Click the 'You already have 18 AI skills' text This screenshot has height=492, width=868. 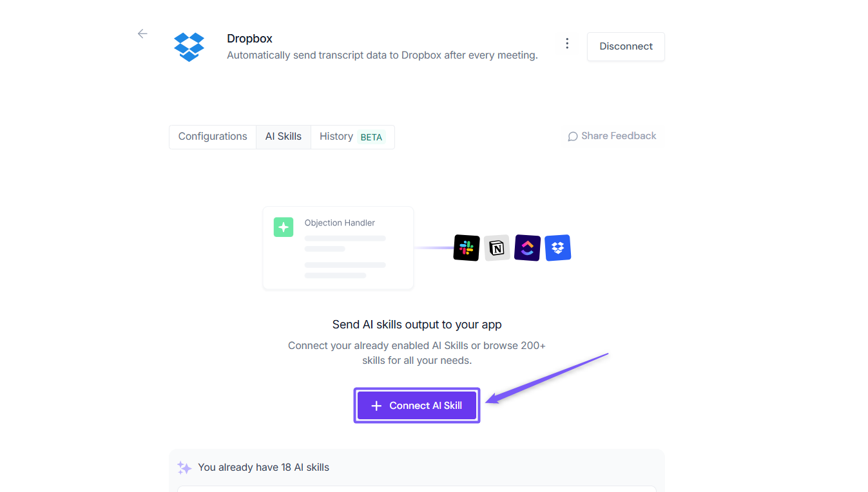click(x=264, y=468)
